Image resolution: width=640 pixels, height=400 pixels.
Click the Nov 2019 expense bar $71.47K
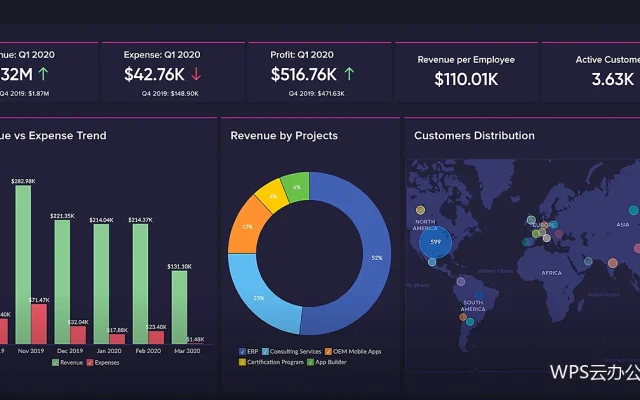click(x=39, y=324)
